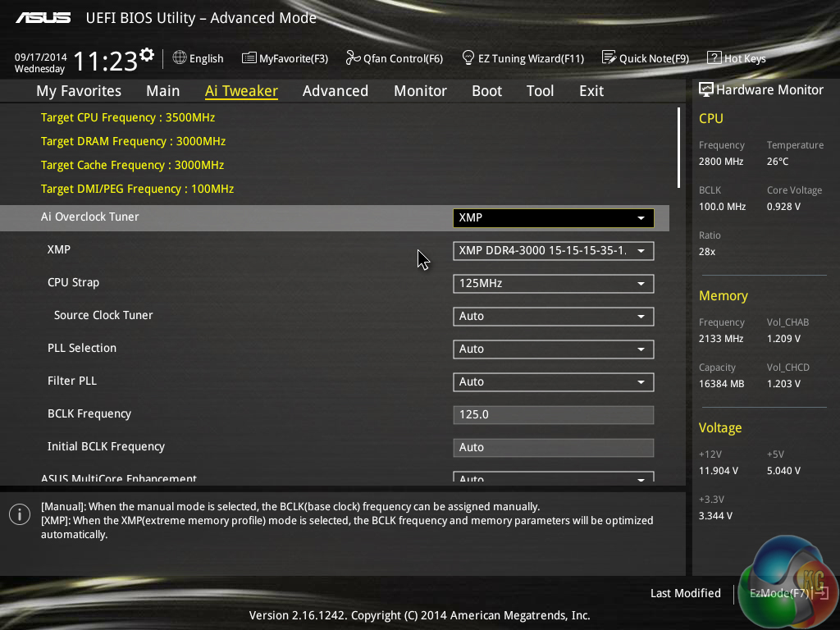Expand the PLL Selection dropdown
The height and width of the screenshot is (630, 840).
(553, 349)
